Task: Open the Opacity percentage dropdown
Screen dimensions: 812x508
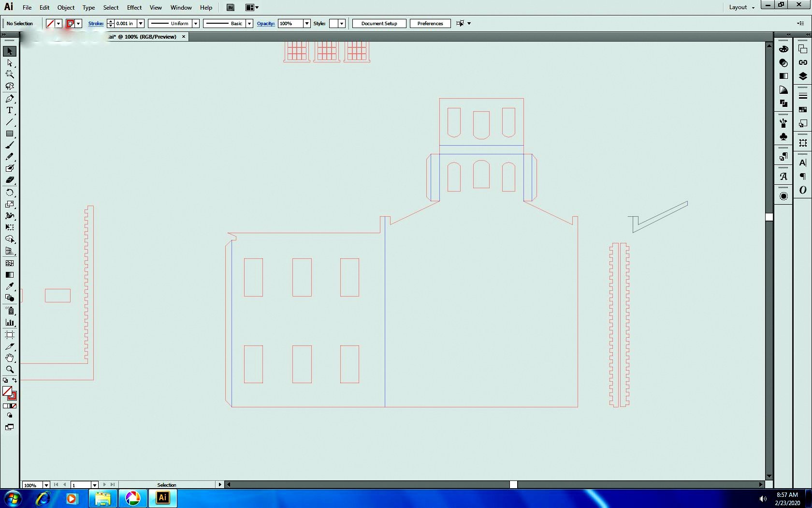Action: click(306, 23)
